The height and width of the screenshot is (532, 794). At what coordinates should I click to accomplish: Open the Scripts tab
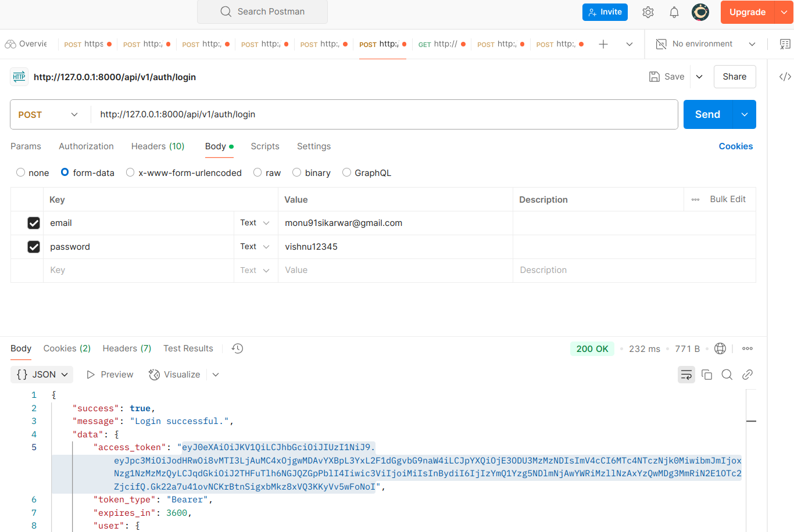click(265, 146)
